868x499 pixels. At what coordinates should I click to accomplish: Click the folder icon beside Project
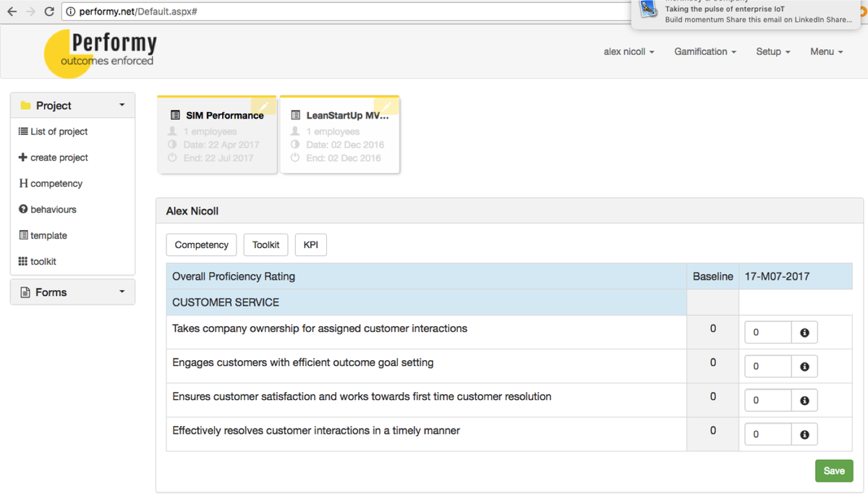(x=25, y=106)
